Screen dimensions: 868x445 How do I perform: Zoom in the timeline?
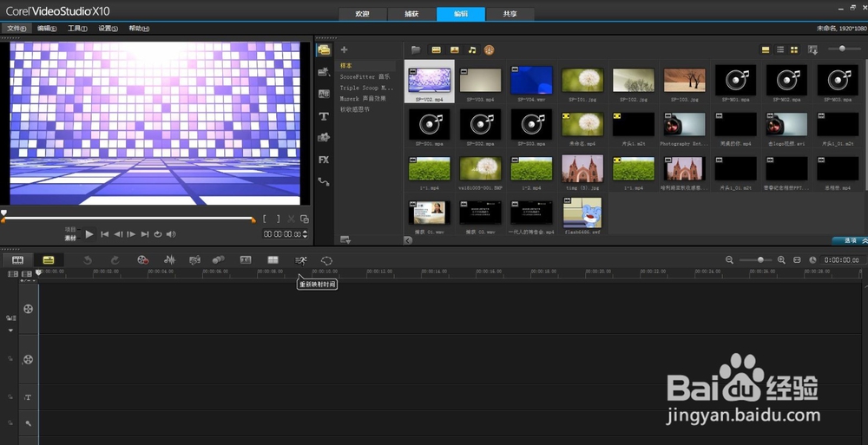[781, 259]
